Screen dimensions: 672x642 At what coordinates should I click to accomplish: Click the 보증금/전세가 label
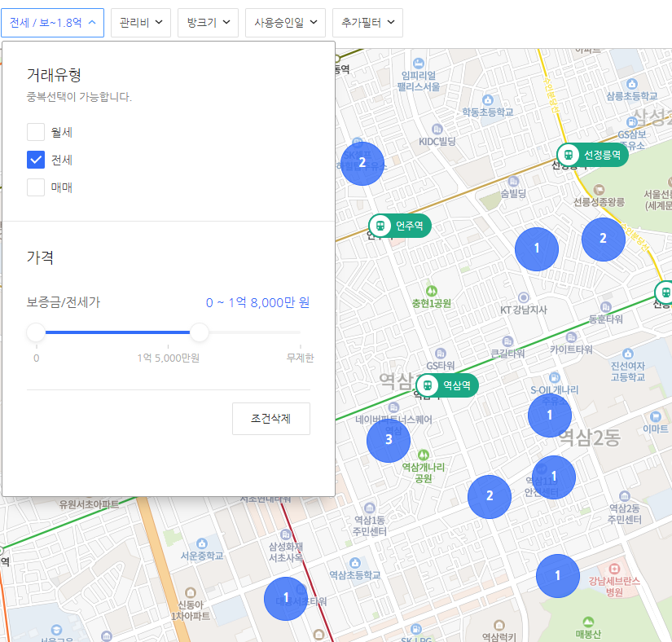click(64, 302)
